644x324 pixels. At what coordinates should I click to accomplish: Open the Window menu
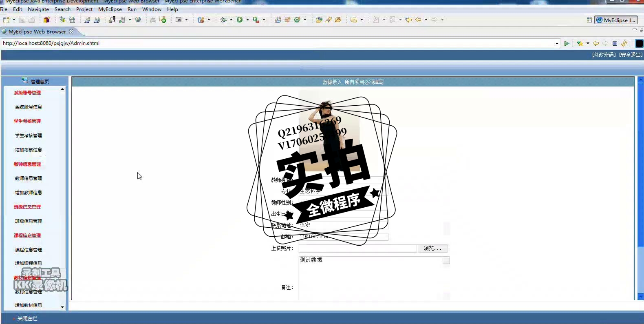point(152,9)
